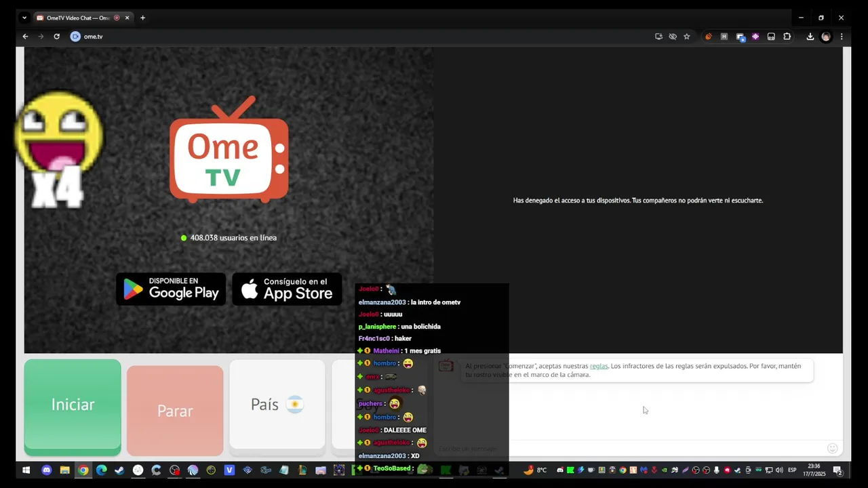
Task: Open the Chrome profile avatar
Action: (826, 37)
